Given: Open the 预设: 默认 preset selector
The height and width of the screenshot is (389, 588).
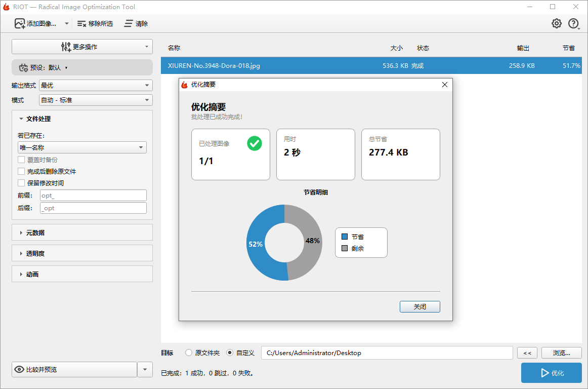Looking at the screenshot, I should [x=82, y=67].
